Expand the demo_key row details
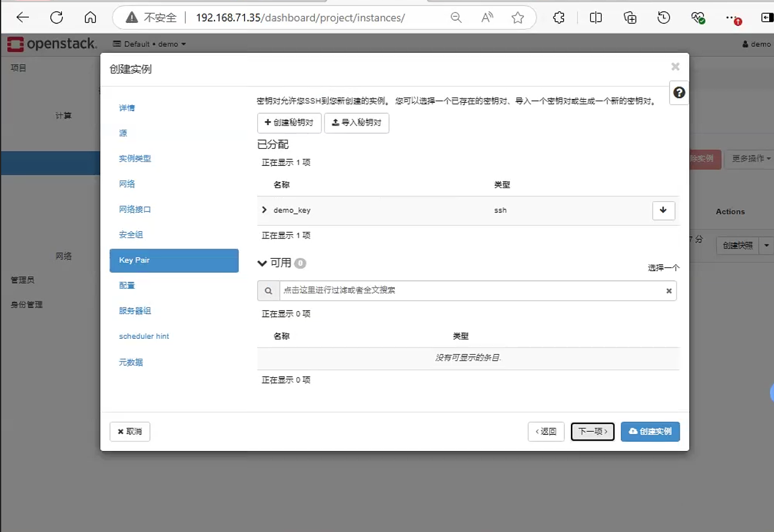The image size is (774, 532). pyautogui.click(x=264, y=210)
